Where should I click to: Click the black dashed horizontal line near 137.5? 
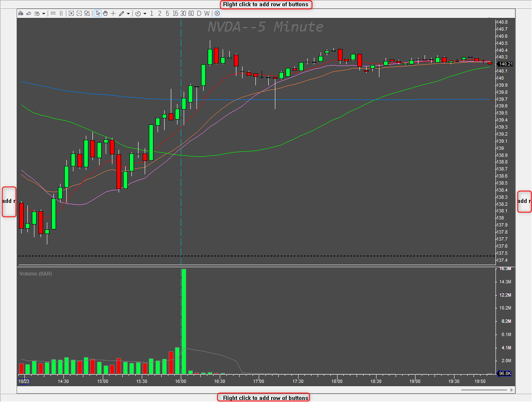pos(256,256)
